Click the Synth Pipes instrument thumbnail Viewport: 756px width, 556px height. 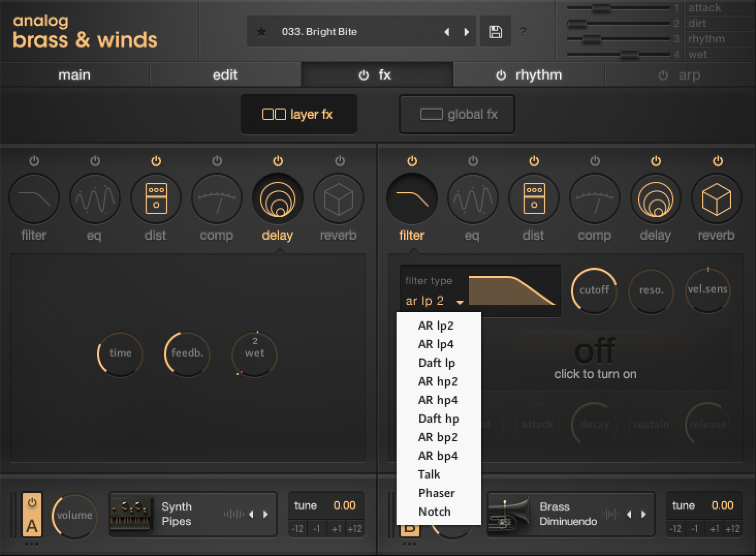[132, 514]
